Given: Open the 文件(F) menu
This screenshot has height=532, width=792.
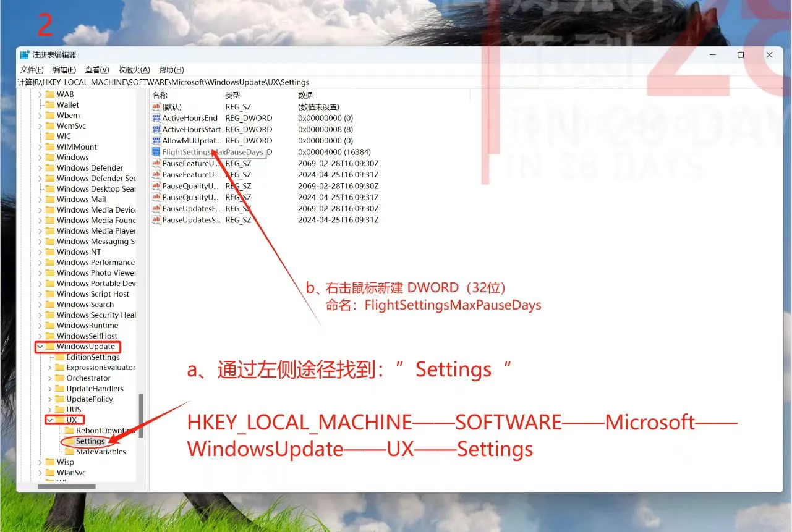Looking at the screenshot, I should pyautogui.click(x=32, y=70).
